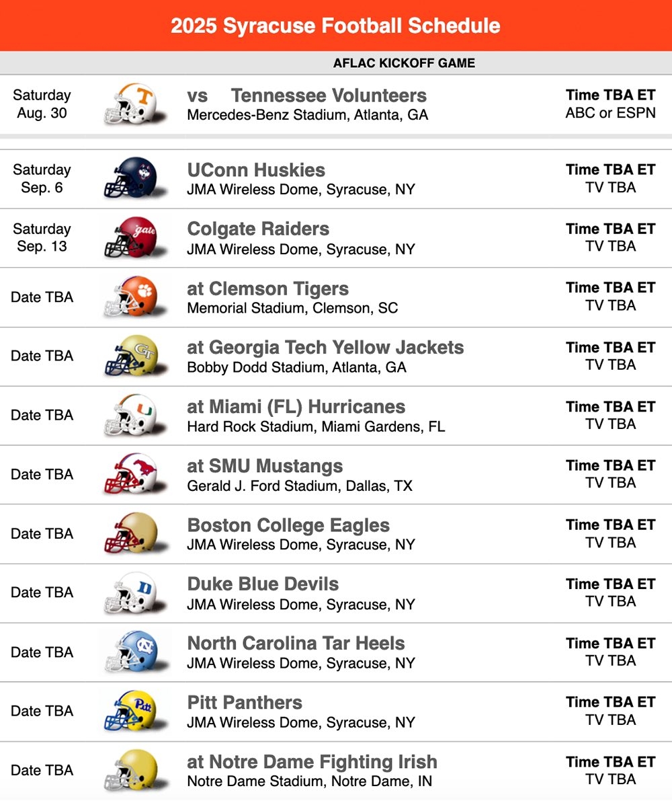672x807 pixels.
Task: Select the at Clemson Tigers game title
Action: tap(267, 289)
